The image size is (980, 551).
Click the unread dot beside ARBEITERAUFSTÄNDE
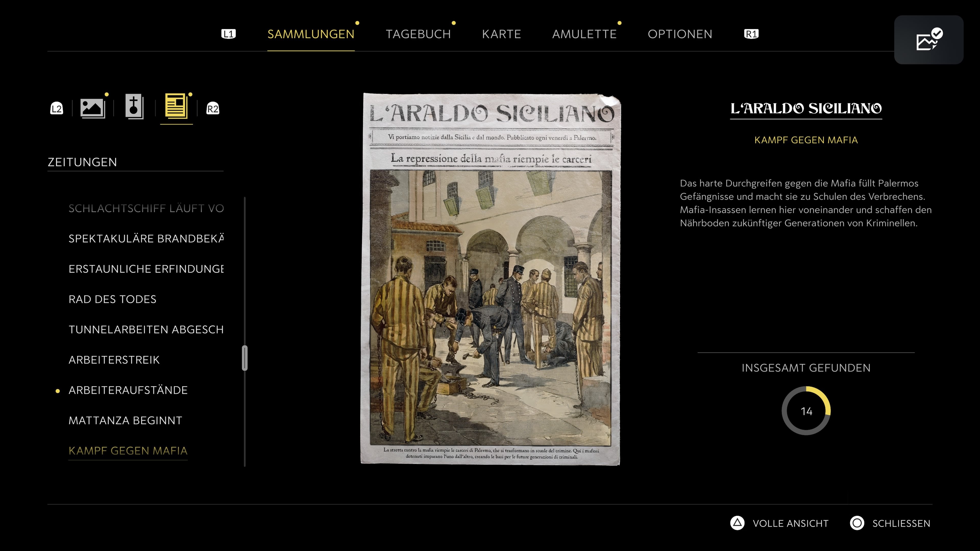pyautogui.click(x=57, y=390)
